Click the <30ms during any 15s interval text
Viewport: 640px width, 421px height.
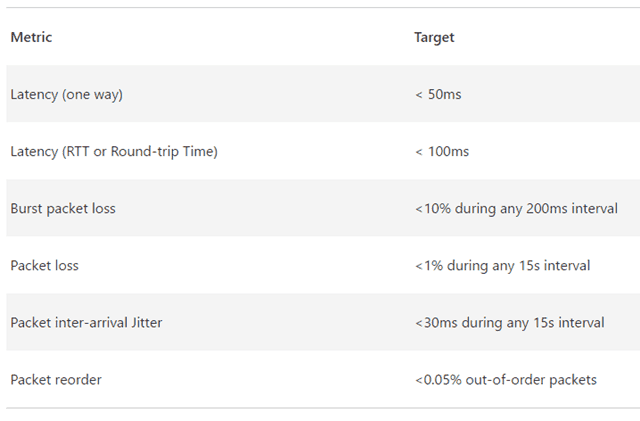[x=509, y=323]
